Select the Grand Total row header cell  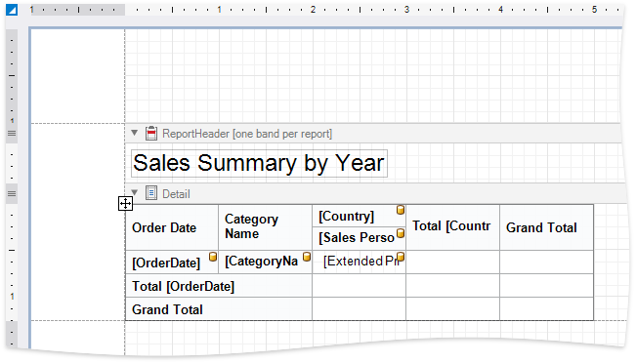pos(219,309)
